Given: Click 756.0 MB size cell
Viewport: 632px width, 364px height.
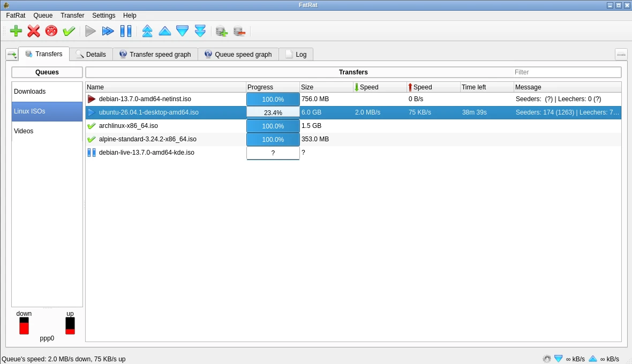Looking at the screenshot, I should [315, 99].
